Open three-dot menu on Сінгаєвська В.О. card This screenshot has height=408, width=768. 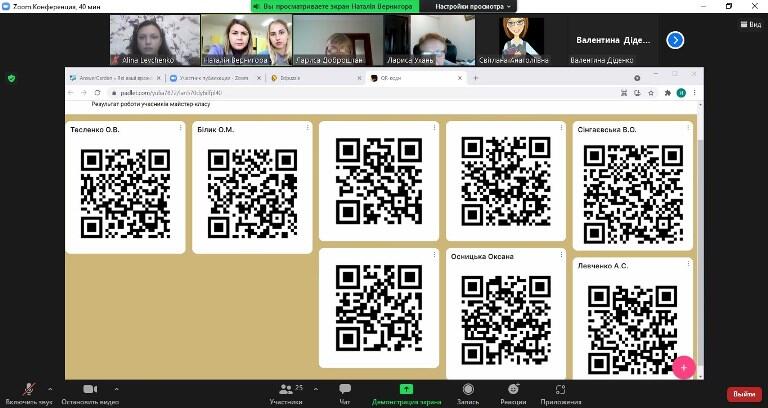click(689, 127)
